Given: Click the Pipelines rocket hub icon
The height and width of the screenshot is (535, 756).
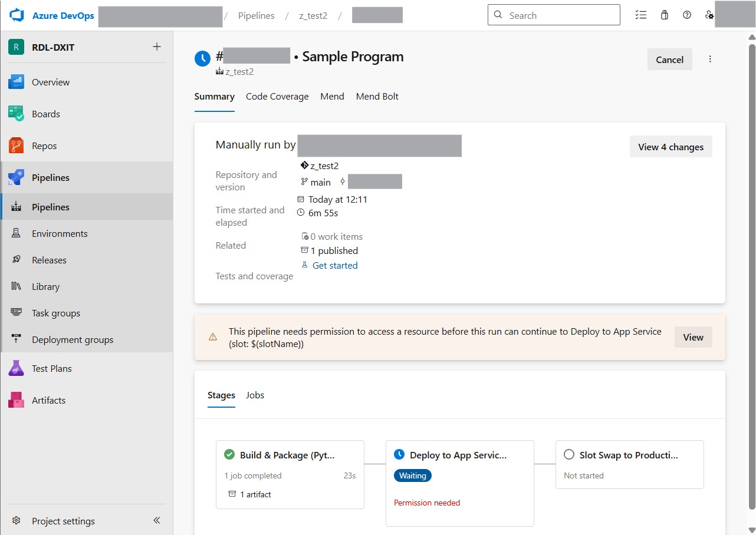Looking at the screenshot, I should (16, 178).
